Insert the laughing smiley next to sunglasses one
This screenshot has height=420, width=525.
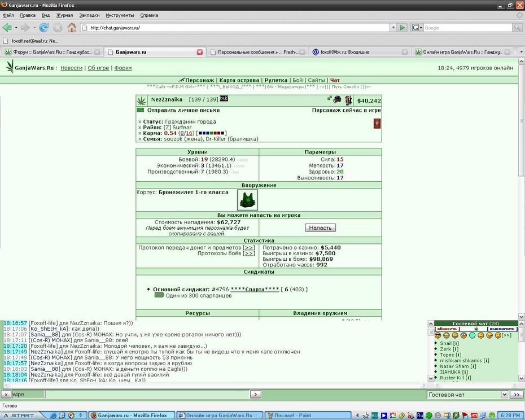tap(447, 335)
